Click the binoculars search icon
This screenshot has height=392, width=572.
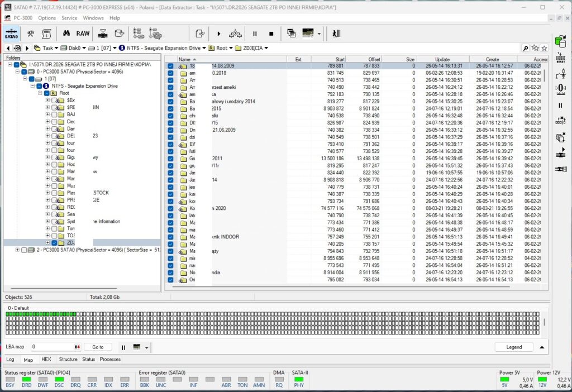tap(66, 34)
